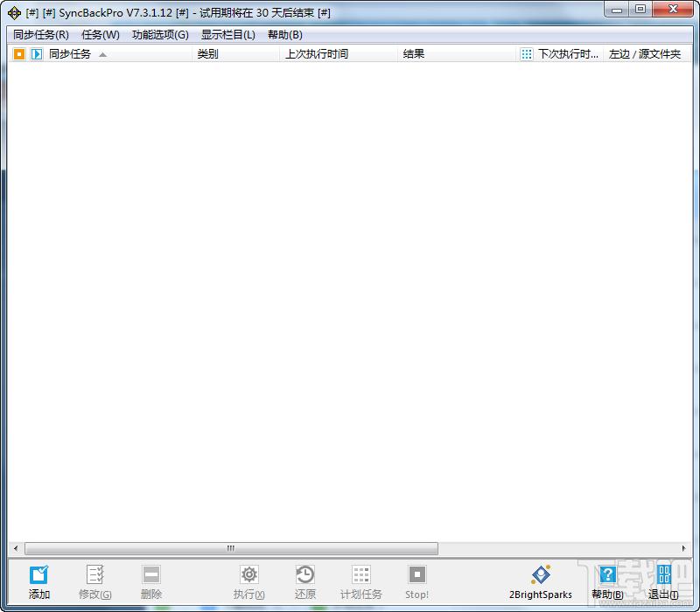The image size is (700, 612).
Task: Click the 修改(G) modify icon
Action: (x=95, y=574)
